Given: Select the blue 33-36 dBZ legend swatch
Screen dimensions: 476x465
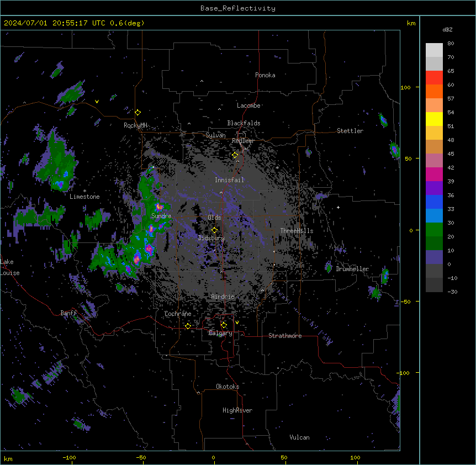Looking at the screenshot, I should tap(434, 202).
